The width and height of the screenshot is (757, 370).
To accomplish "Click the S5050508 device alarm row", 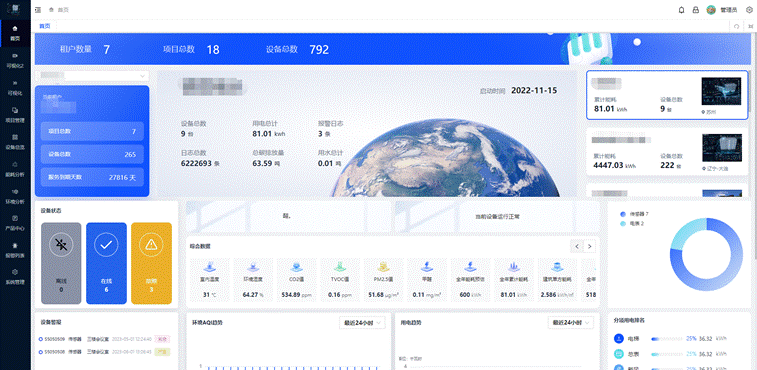I will 104,352.
